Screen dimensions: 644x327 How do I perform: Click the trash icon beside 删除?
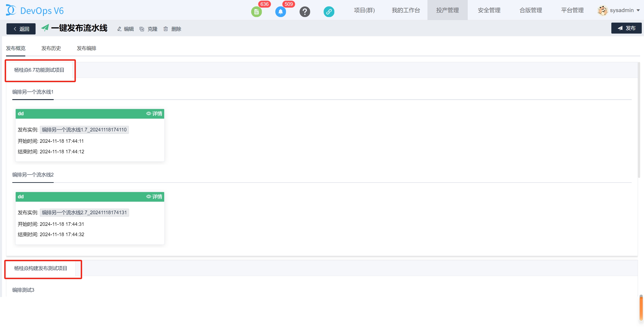tap(166, 29)
